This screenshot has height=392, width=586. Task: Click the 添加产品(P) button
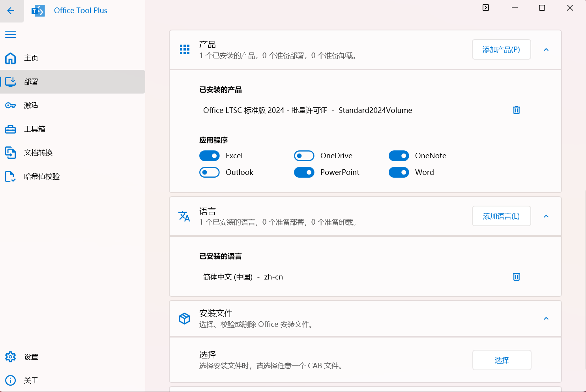point(502,49)
